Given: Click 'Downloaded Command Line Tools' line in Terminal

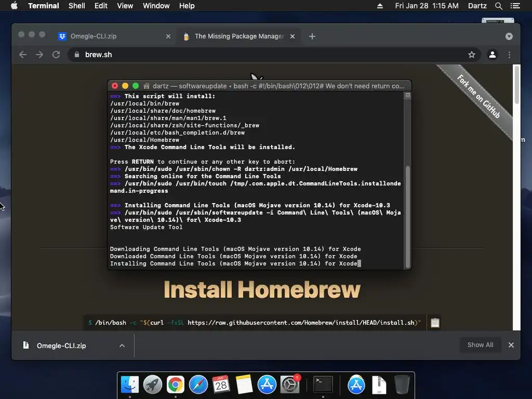Looking at the screenshot, I should pos(233,257).
